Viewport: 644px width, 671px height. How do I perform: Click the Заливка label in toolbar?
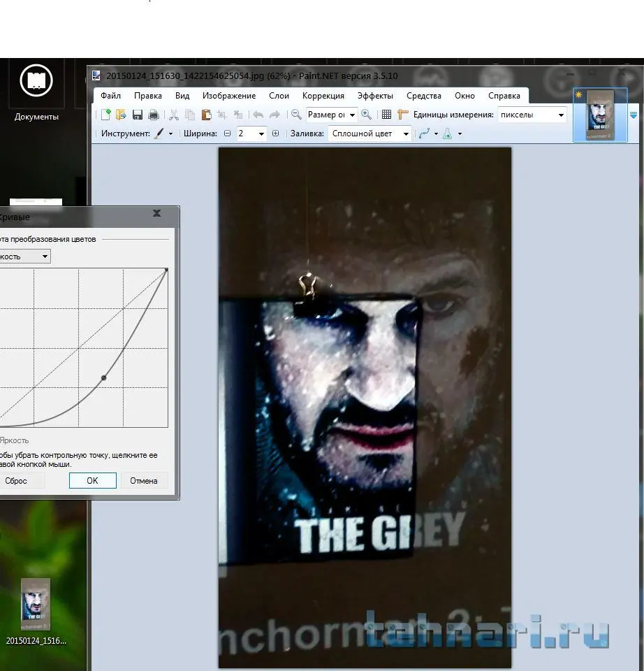tap(307, 134)
